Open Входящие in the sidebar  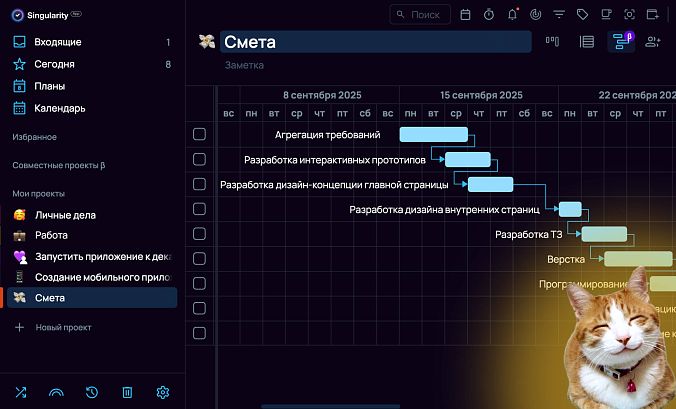coord(58,42)
